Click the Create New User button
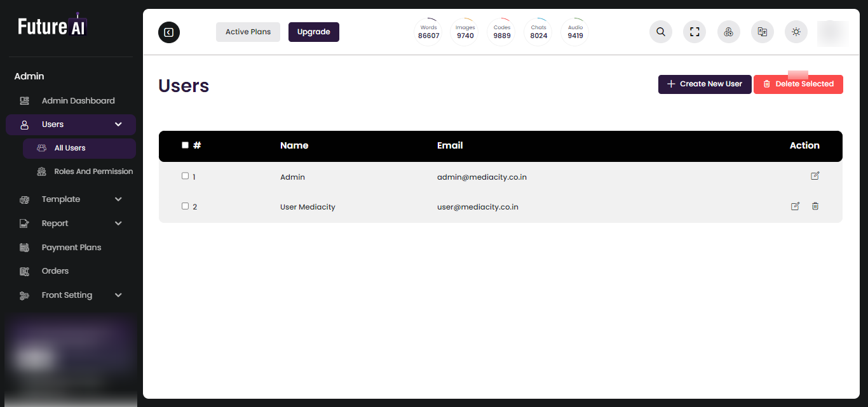The width and height of the screenshot is (868, 407). [x=705, y=83]
